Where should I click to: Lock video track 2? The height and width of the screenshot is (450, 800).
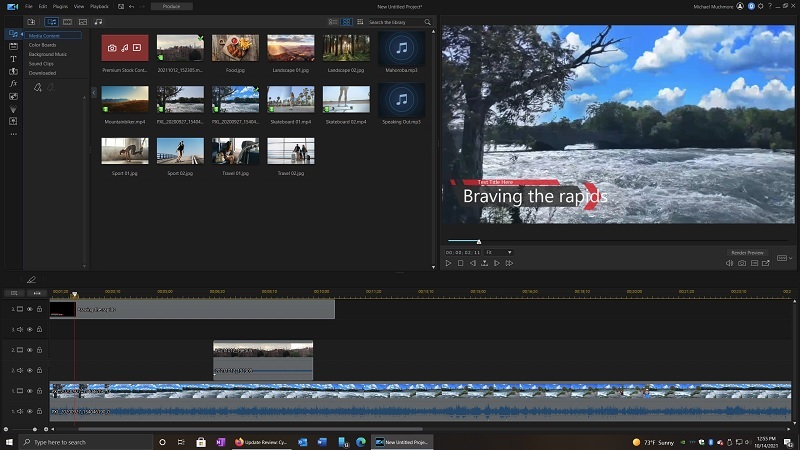39,350
